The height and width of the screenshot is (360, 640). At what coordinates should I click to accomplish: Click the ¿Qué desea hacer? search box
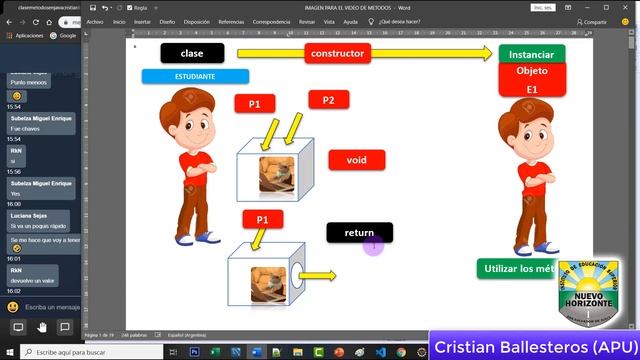tap(399, 22)
